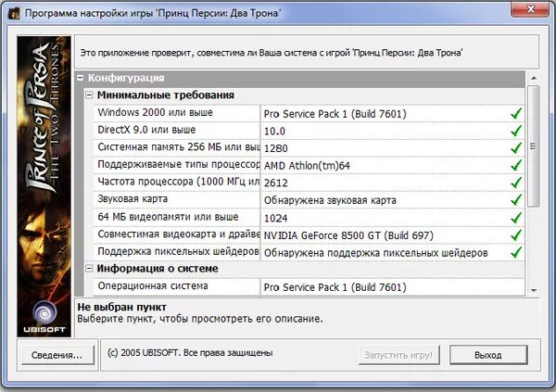Select the 'Совместимая видеокарта и драйве' row
The width and height of the screenshot is (556, 392).
click(309, 234)
